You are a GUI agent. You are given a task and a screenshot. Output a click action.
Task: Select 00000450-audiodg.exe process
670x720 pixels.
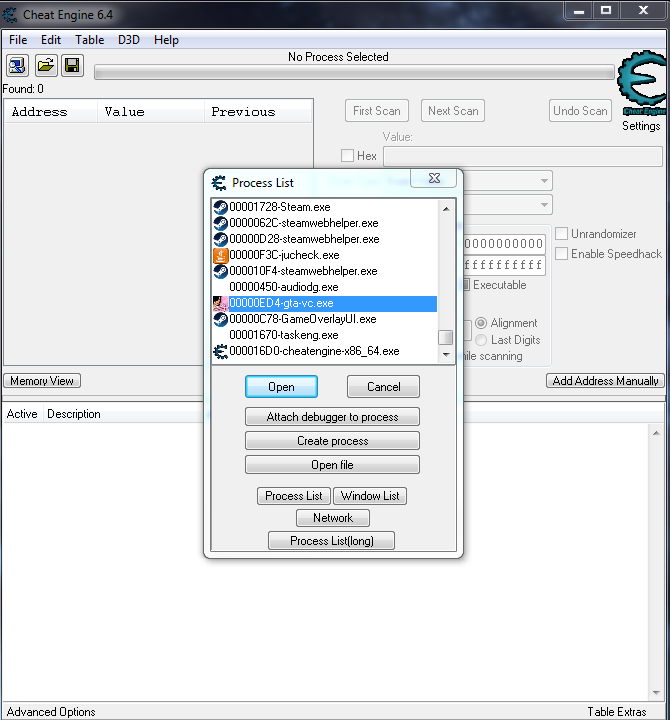pos(324,287)
